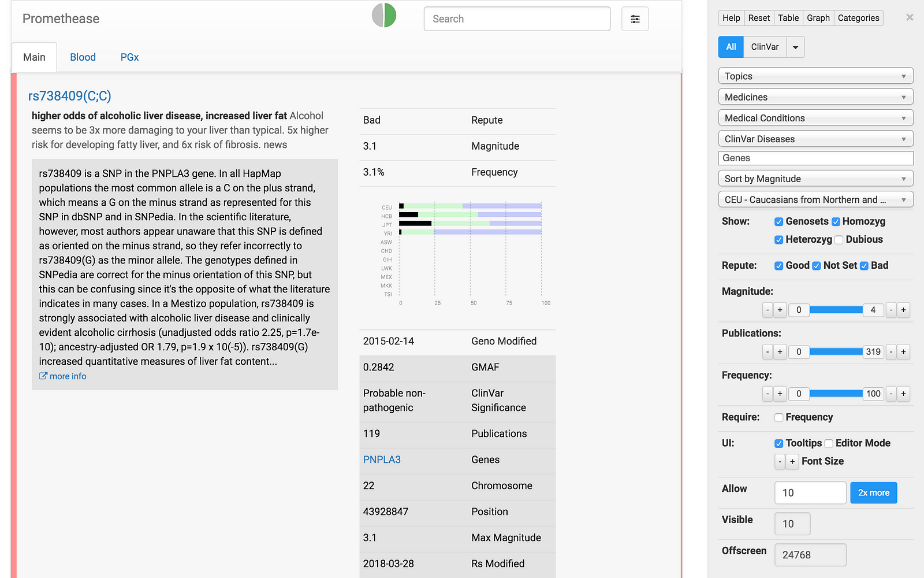The height and width of the screenshot is (578, 924).
Task: Select the All filter button
Action: click(x=731, y=47)
